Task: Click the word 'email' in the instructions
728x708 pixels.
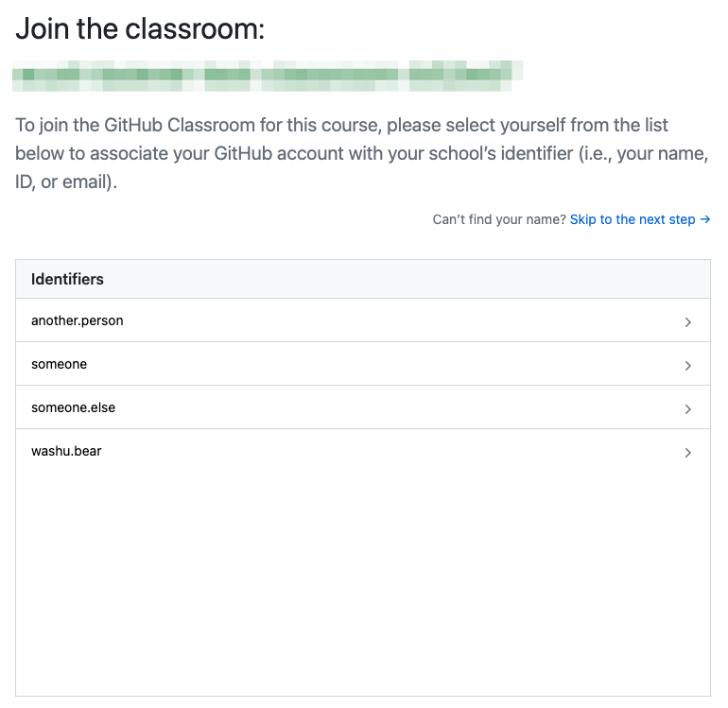Action: (x=91, y=181)
